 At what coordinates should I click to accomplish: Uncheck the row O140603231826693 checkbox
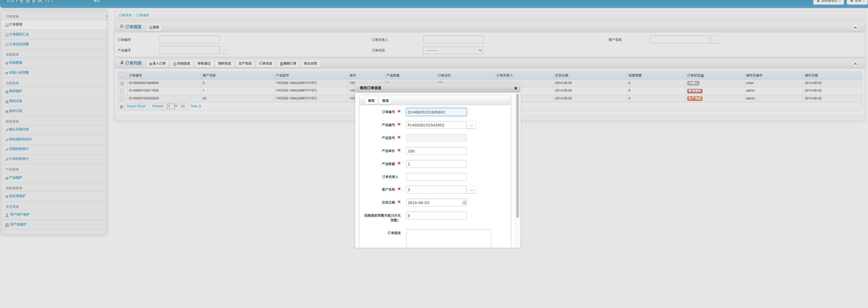(x=122, y=83)
